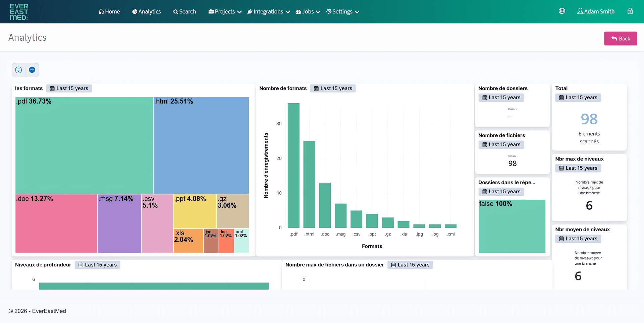Add a widget with plus icon
Viewport: 644px width, 323px height.
[x=32, y=70]
